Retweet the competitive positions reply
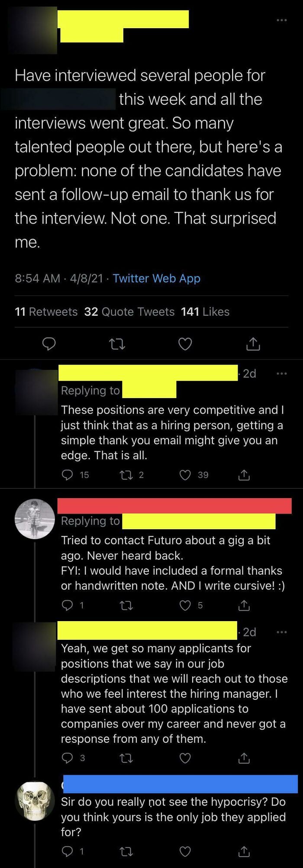This screenshot has height=868, width=303. pos(126,475)
